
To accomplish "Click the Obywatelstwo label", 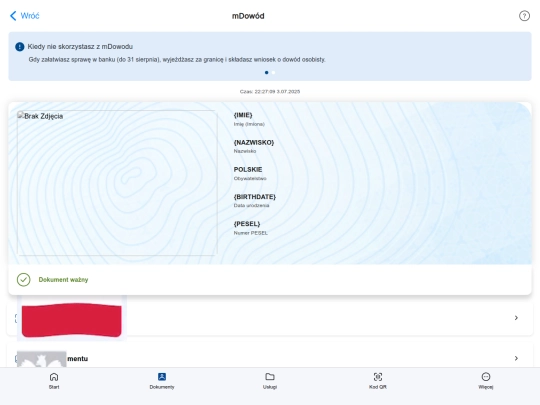I will pyautogui.click(x=250, y=178).
